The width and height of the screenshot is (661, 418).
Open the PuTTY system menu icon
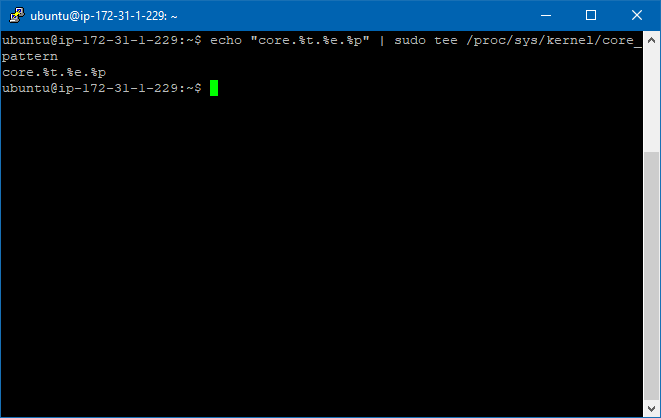click(17, 15)
